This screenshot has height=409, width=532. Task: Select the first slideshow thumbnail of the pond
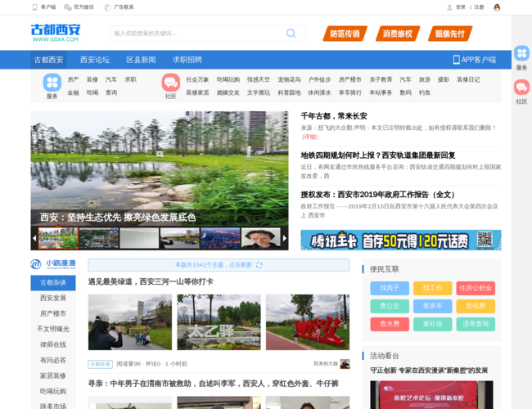(x=58, y=238)
